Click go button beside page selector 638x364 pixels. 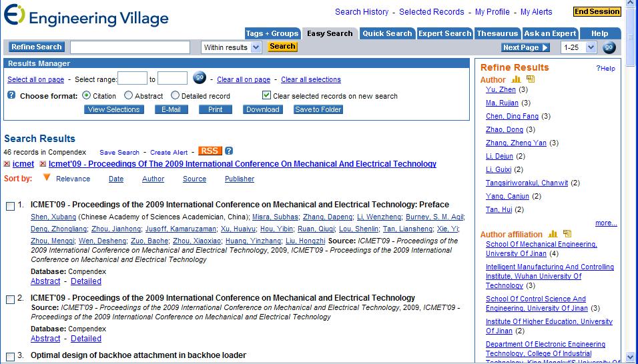[609, 47]
